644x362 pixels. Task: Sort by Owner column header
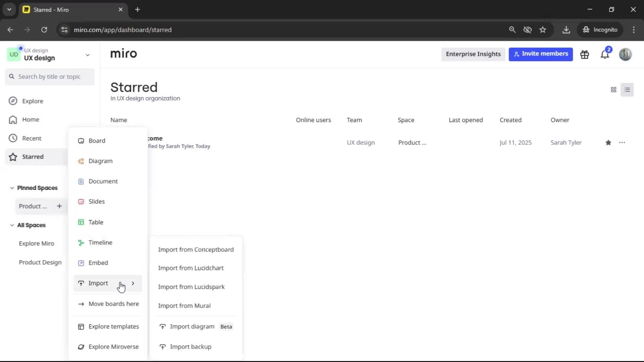click(x=560, y=120)
